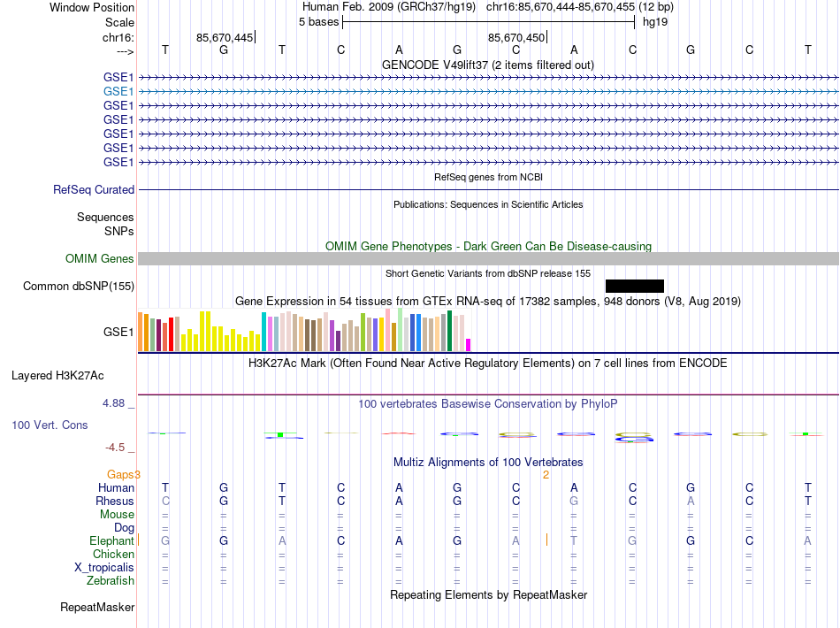Viewport: 840px width, 628px height.
Task: Select the Sequences track label
Action: point(105,217)
